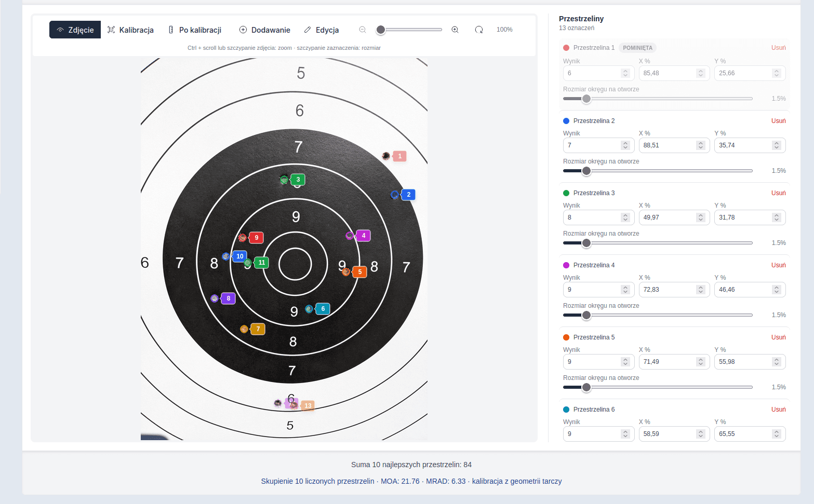Image resolution: width=814 pixels, height=504 pixels.
Task: Click red shot marker label 9
Action: tap(257, 238)
